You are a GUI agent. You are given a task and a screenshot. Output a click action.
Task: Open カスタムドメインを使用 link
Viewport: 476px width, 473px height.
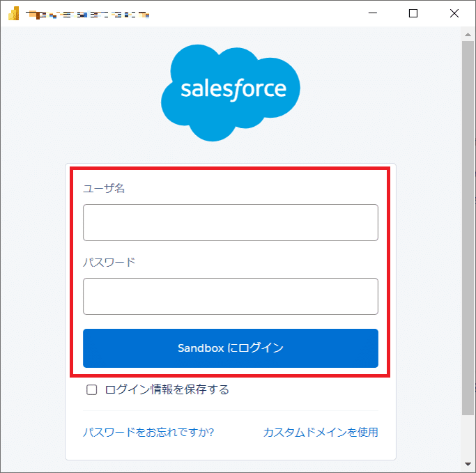pyautogui.click(x=321, y=432)
